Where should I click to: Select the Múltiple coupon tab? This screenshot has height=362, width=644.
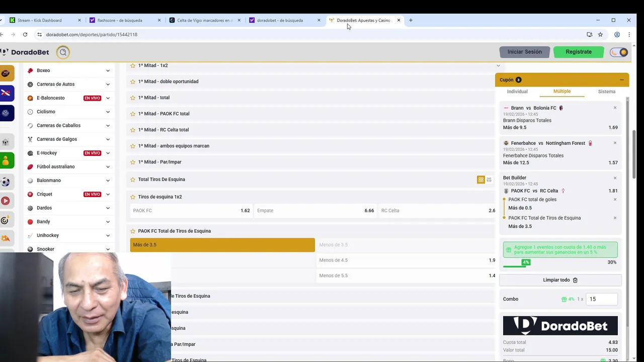(562, 92)
